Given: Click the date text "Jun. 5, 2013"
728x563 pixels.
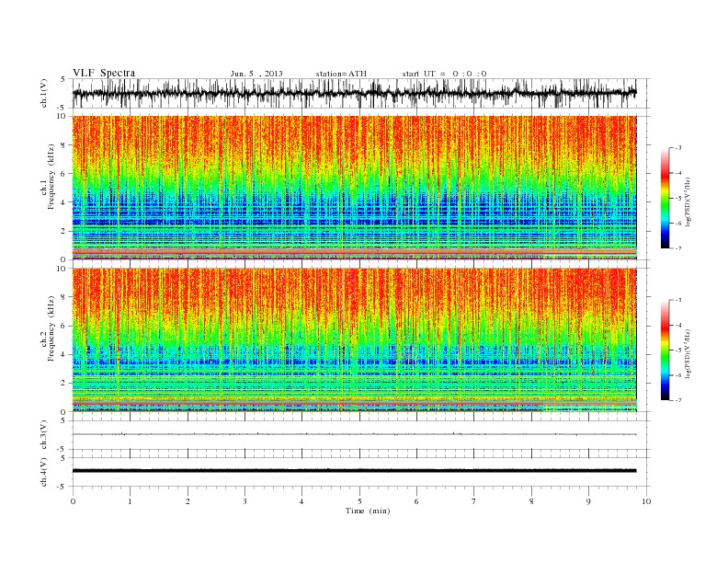Looking at the screenshot, I should (256, 74).
